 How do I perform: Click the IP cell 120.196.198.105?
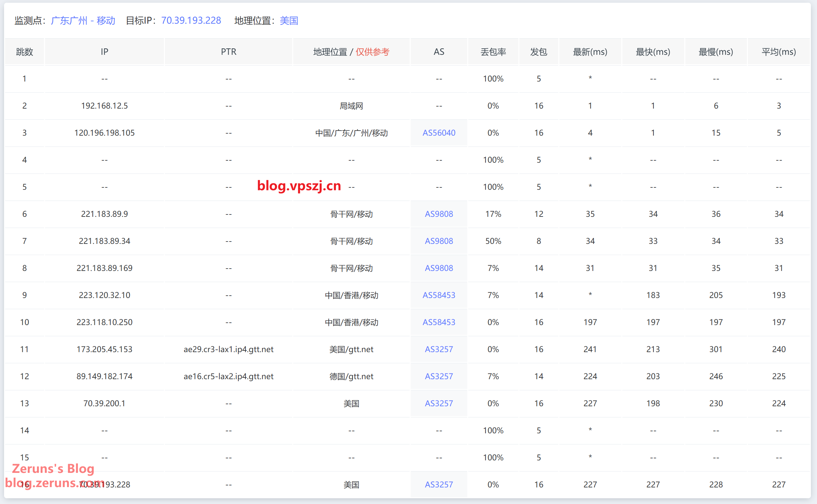pos(104,133)
